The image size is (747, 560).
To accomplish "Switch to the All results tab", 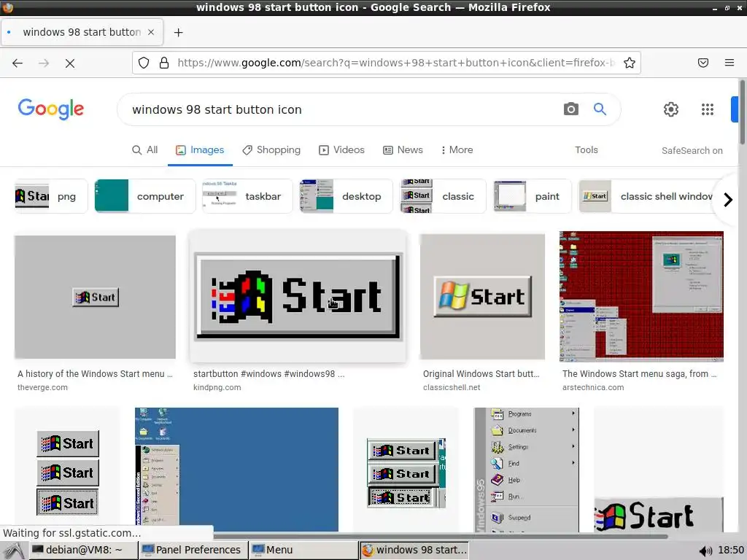I will coord(145,150).
